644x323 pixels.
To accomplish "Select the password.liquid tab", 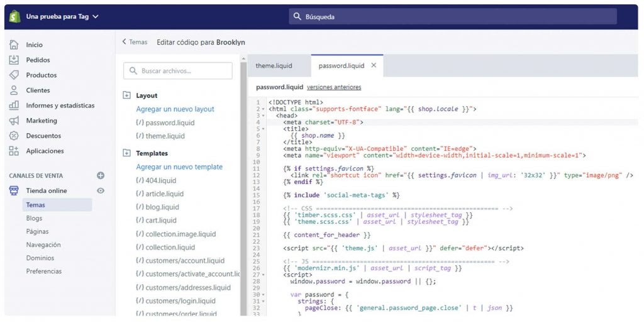I will 341,65.
